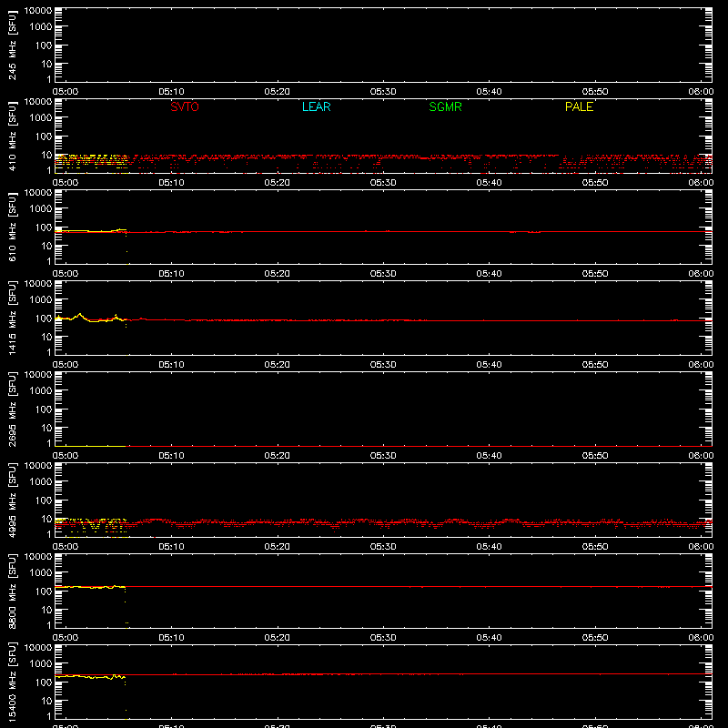
Task: Select the 8800 MHz [SFU] axis title
Action: pos(12,591)
